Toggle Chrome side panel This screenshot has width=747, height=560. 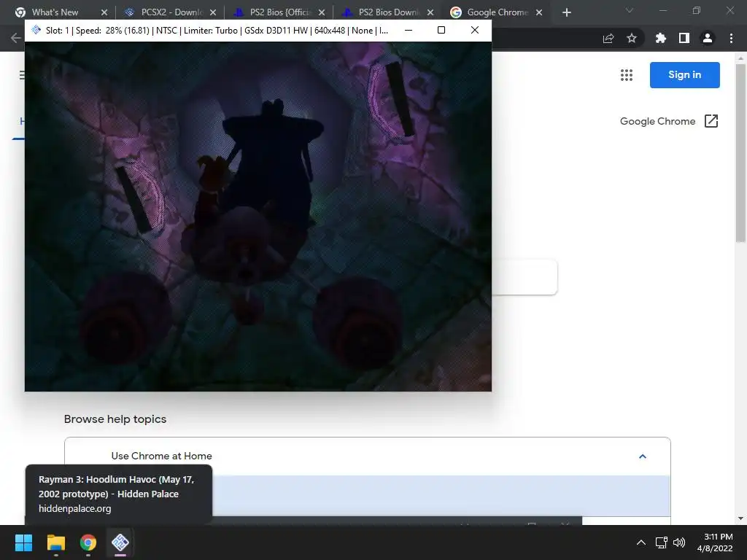point(684,38)
